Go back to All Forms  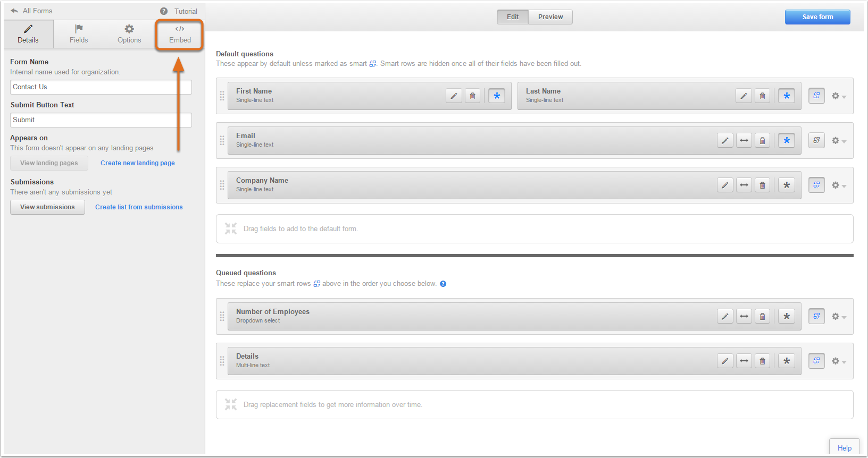(31, 11)
